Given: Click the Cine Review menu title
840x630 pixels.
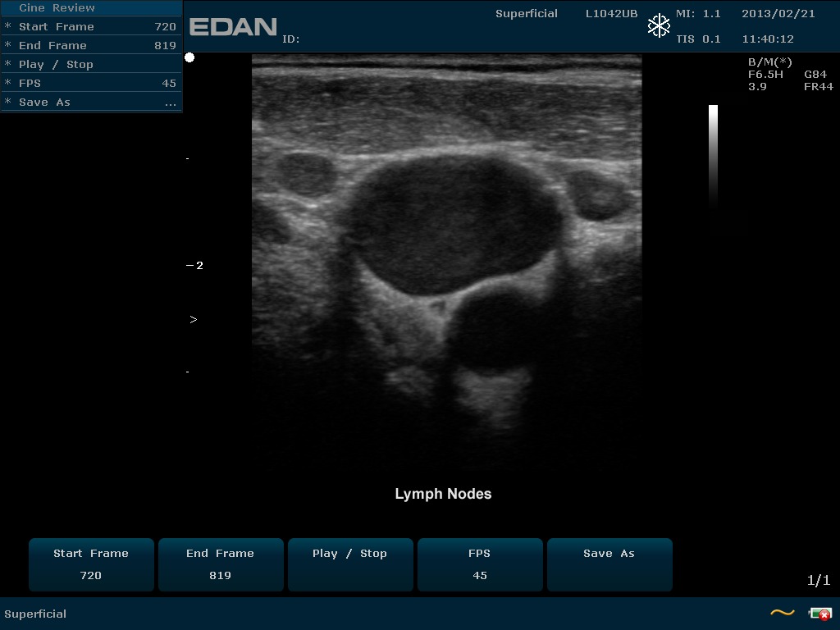Looking at the screenshot, I should point(57,7).
